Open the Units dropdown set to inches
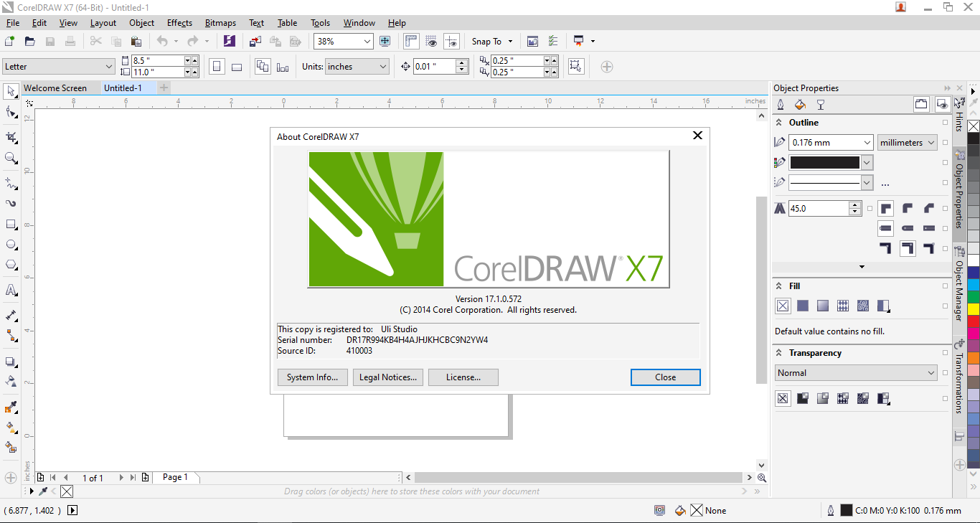Image resolution: width=980 pixels, height=523 pixels. [357, 66]
